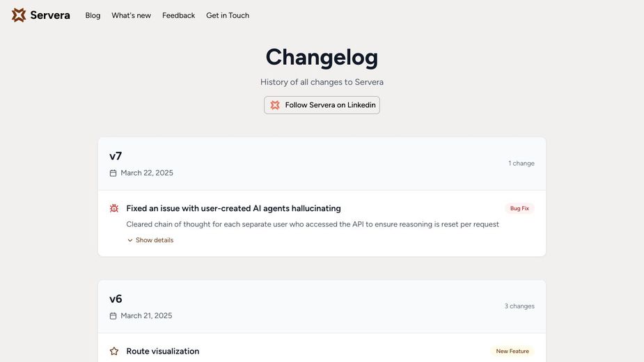Click the chevron arrow next to Show details

(130, 240)
